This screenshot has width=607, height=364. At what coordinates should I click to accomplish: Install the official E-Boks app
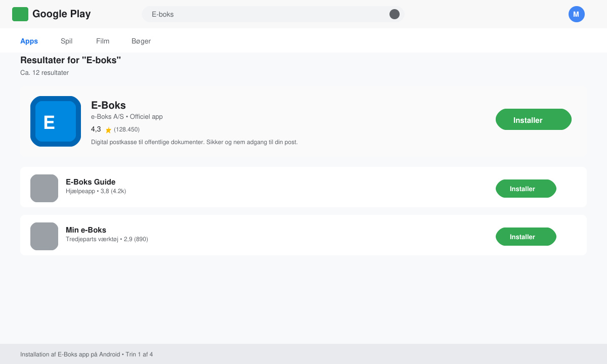[534, 119]
